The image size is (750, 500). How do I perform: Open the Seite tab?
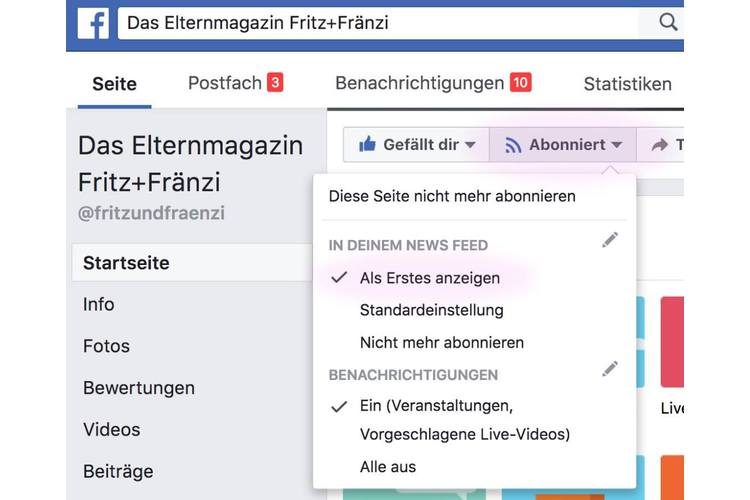pyautogui.click(x=114, y=84)
